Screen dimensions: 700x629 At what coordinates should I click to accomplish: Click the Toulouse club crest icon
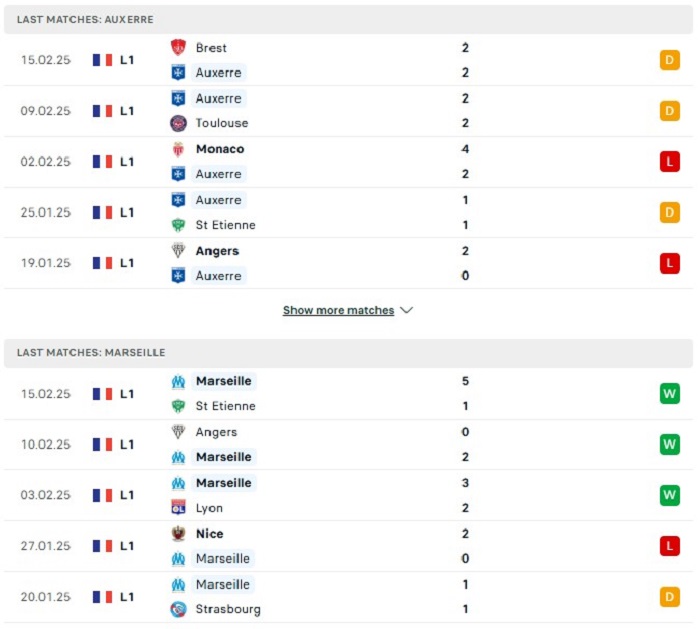[x=178, y=123]
